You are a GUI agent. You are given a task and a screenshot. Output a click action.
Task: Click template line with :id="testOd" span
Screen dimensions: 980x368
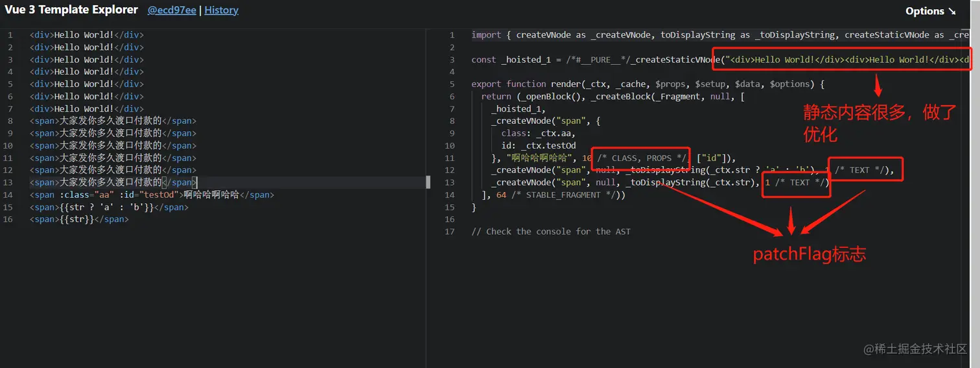point(152,195)
